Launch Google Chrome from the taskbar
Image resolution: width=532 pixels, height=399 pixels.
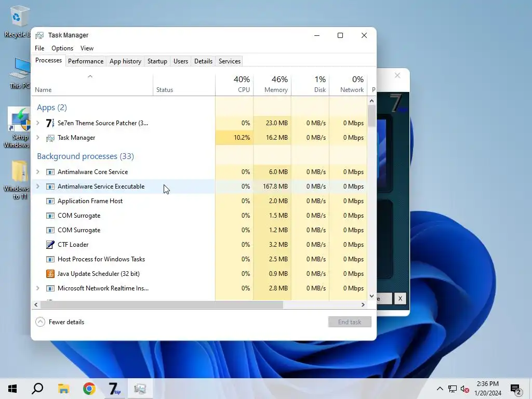pyautogui.click(x=89, y=389)
